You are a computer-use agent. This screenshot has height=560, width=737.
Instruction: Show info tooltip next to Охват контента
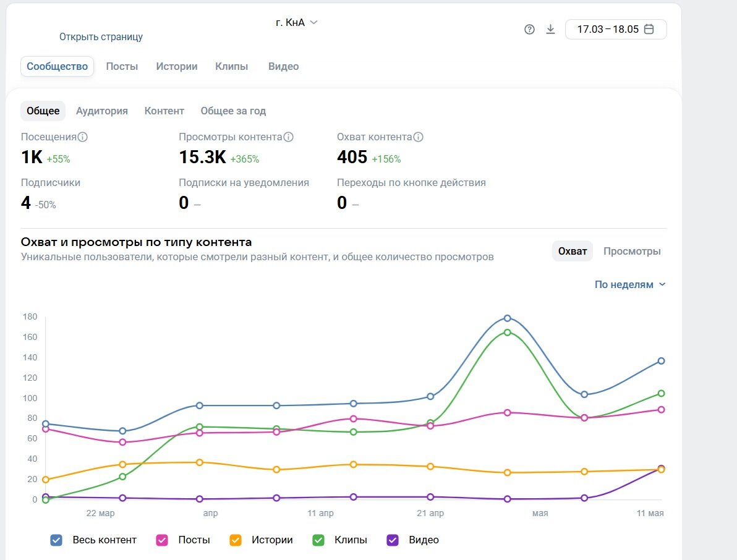click(x=419, y=137)
